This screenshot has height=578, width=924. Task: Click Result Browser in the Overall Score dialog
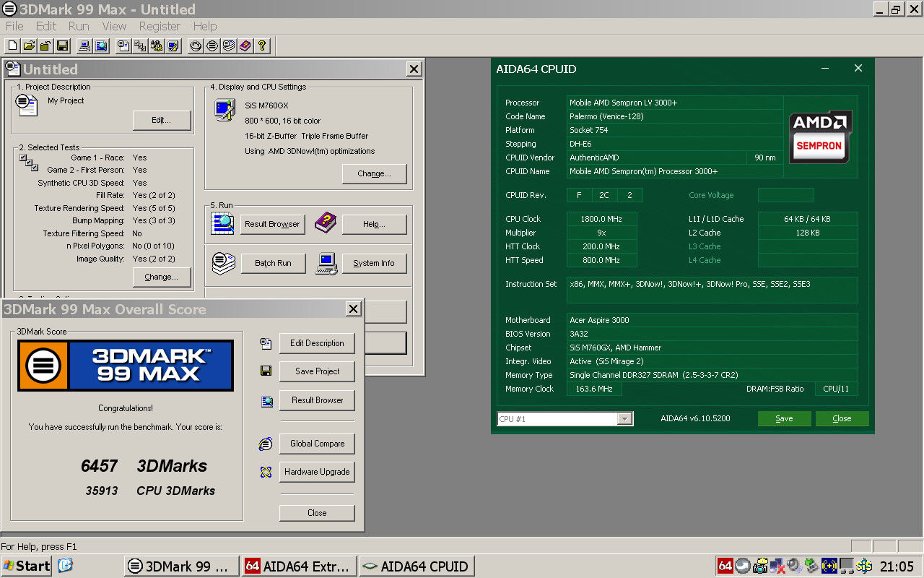pos(317,400)
